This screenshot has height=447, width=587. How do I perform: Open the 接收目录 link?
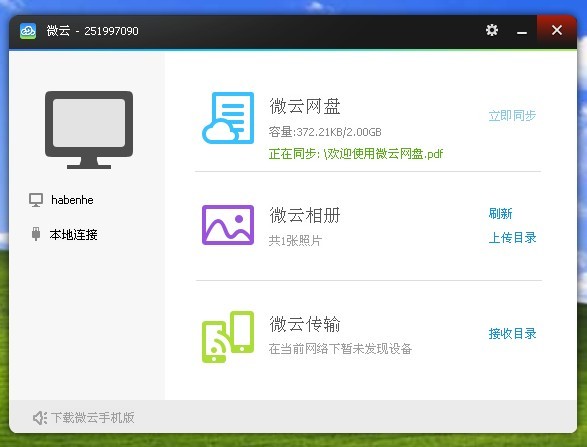point(512,334)
